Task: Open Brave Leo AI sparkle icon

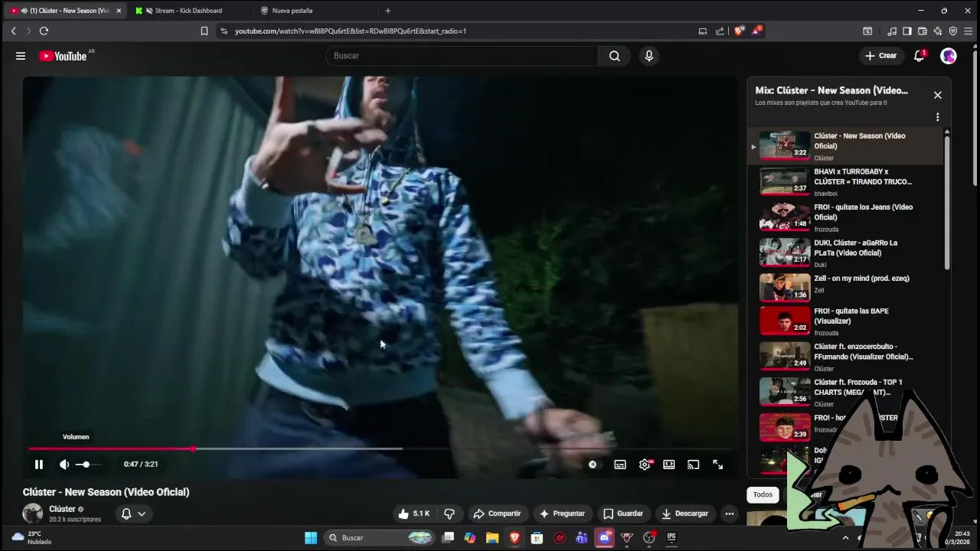Action: (x=938, y=31)
